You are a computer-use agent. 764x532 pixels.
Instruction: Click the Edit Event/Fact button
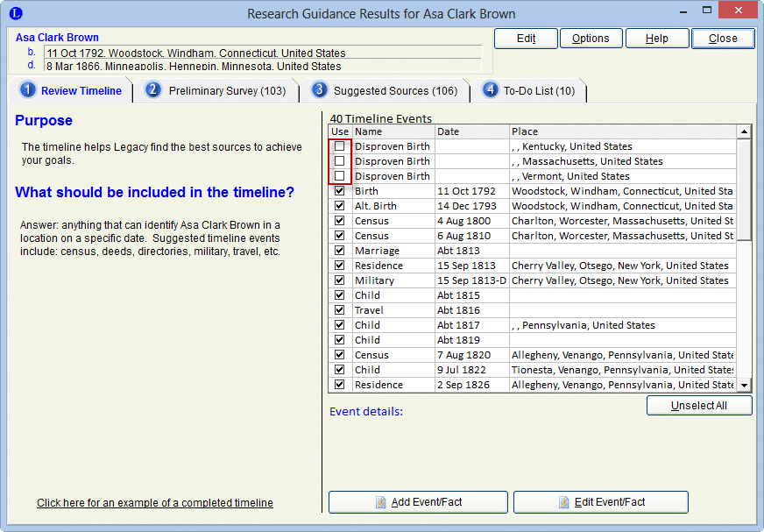click(x=601, y=502)
